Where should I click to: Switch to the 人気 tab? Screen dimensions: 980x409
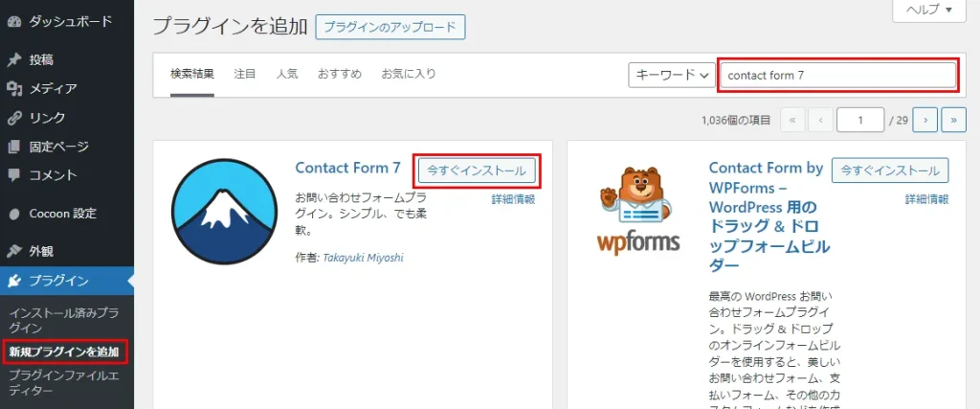pos(287,74)
